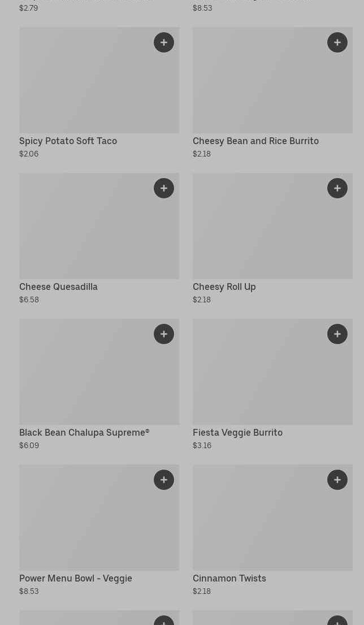Open the Cheesy Roll Up title

pos(224,287)
